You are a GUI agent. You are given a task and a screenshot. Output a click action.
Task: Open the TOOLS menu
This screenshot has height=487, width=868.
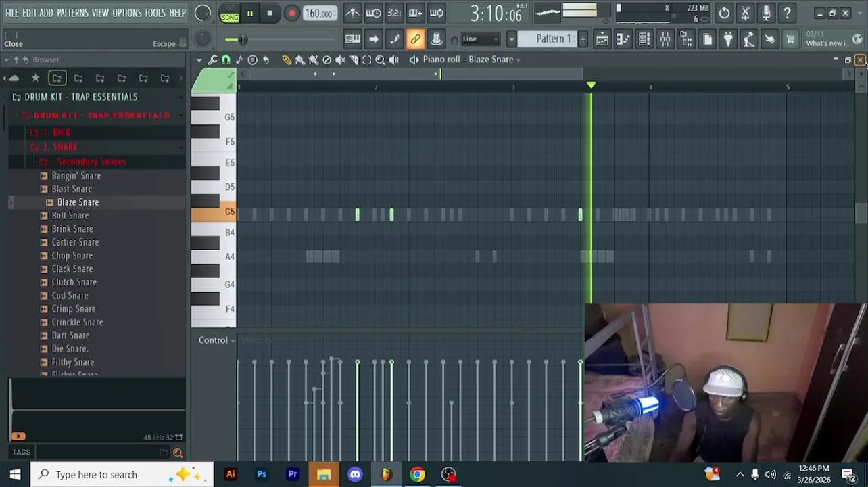(x=155, y=13)
